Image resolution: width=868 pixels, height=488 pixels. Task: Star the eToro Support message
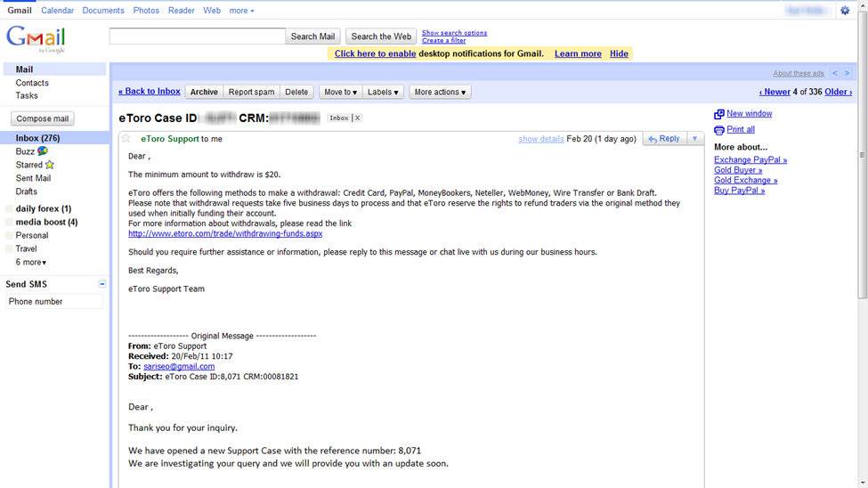click(x=126, y=139)
